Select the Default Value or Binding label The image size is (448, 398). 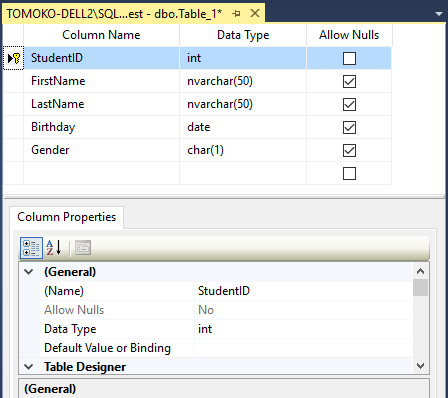tap(107, 348)
